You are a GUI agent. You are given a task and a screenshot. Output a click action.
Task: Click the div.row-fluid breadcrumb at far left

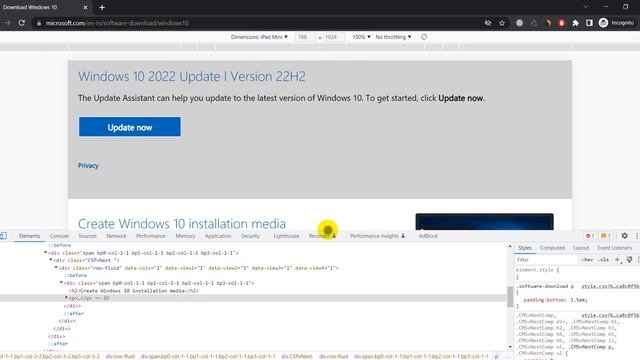(120, 356)
